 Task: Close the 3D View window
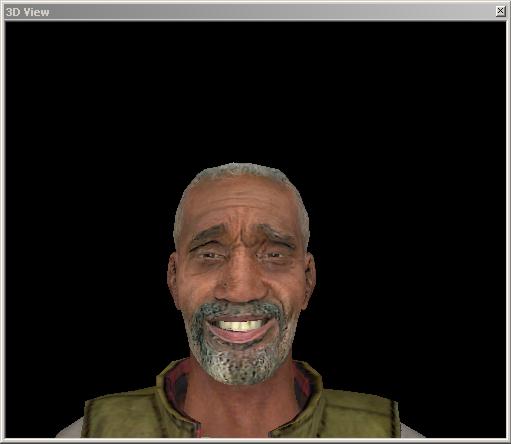coord(500,11)
